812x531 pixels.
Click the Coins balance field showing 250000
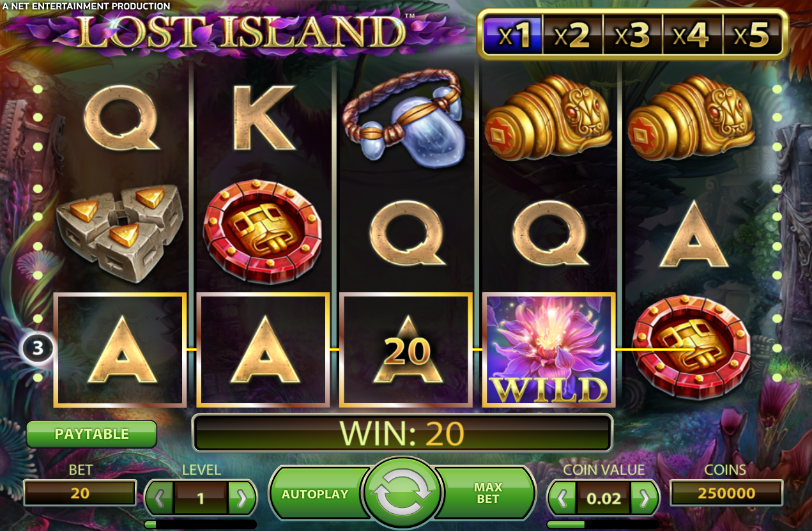tap(726, 493)
